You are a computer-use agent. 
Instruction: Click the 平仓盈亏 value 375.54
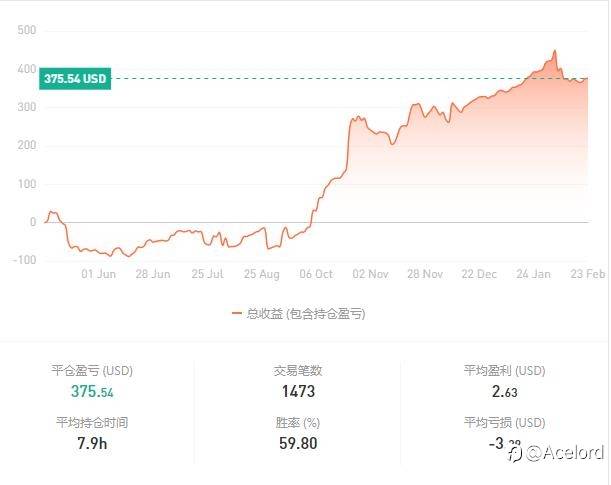point(92,391)
